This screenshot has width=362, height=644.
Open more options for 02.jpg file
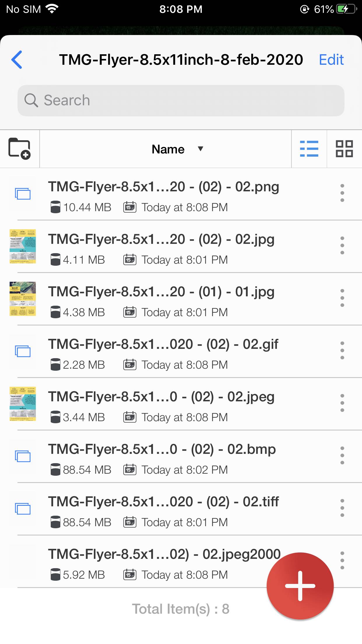coord(342,246)
